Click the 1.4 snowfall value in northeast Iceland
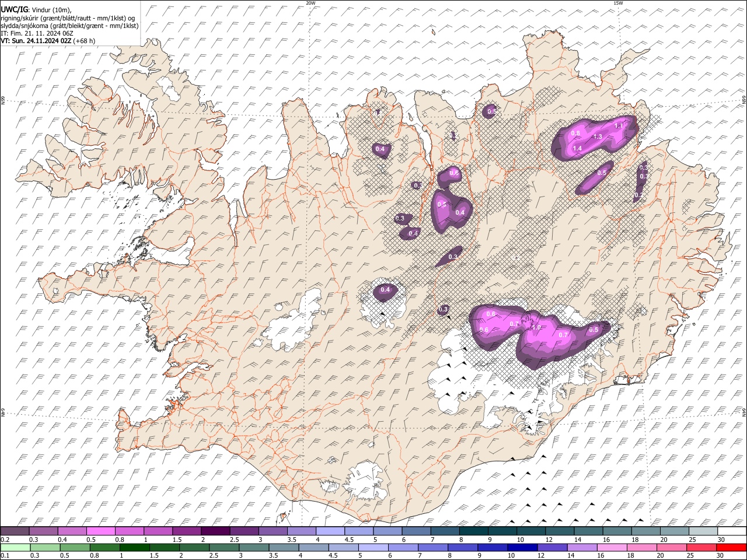This screenshot has height=560, width=747. click(x=578, y=149)
